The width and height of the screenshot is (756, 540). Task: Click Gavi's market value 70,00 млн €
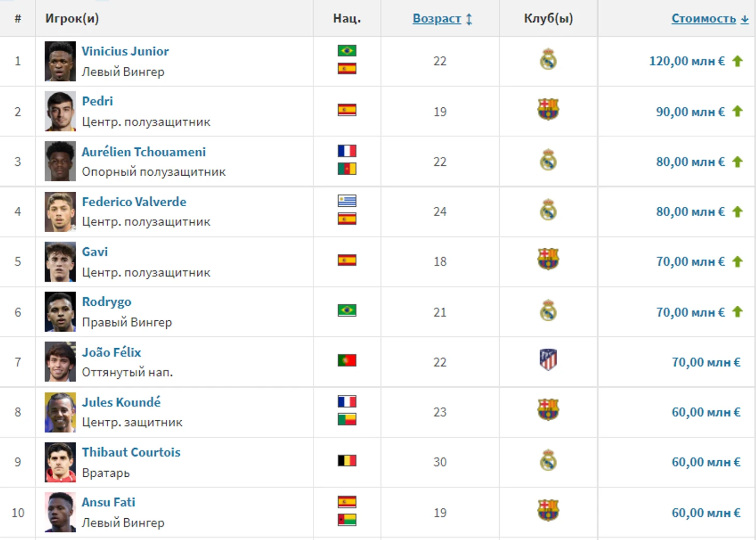(x=690, y=262)
